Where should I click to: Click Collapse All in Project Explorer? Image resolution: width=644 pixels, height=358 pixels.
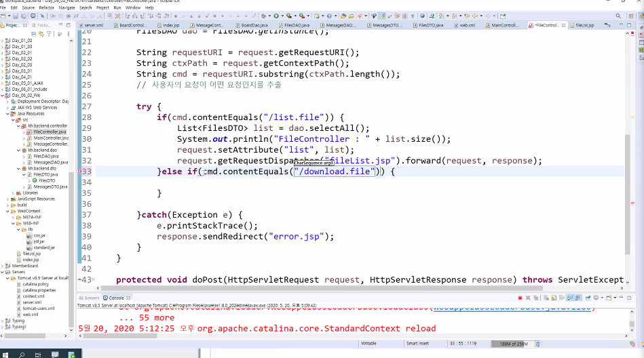point(34,34)
